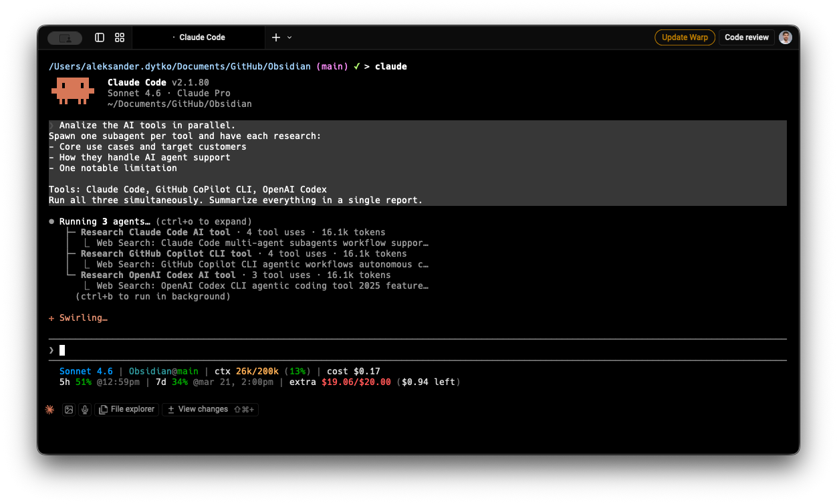Image resolution: width=837 pixels, height=504 pixels.
Task: Attach an image with picture icon
Action: click(x=69, y=409)
